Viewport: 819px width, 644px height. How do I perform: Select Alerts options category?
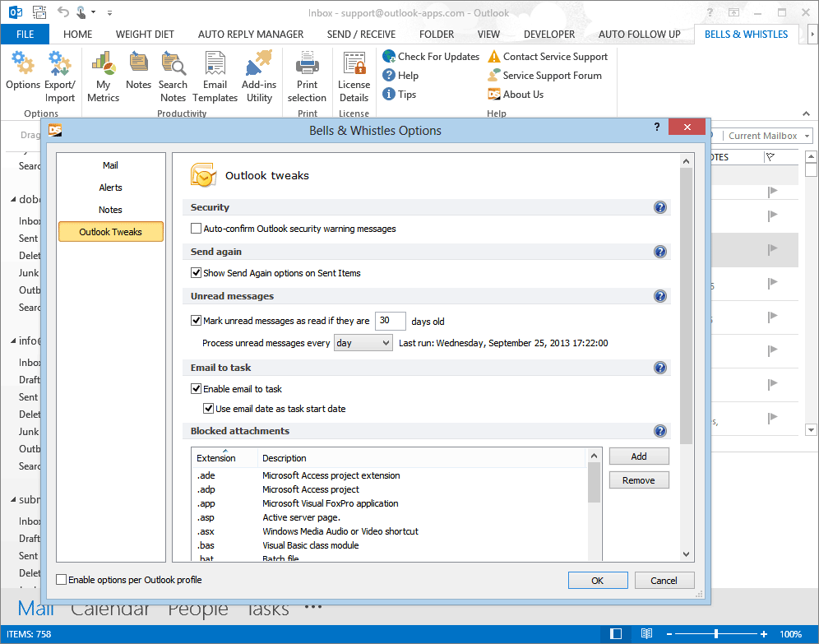pyautogui.click(x=111, y=188)
